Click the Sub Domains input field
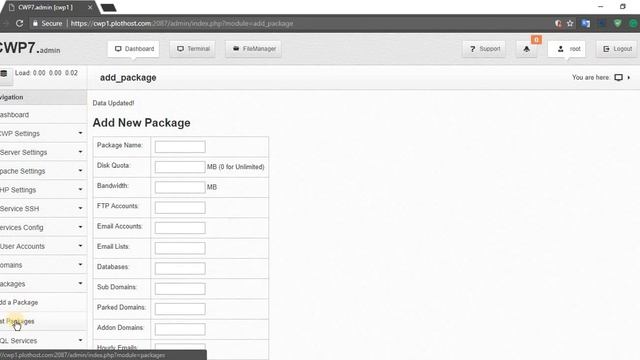 180,289
